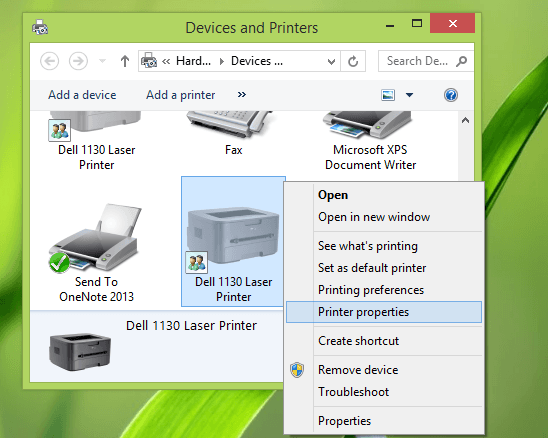Screen dimensions: 548x438
Task: Click the Forward navigation arrow
Action: click(x=78, y=61)
